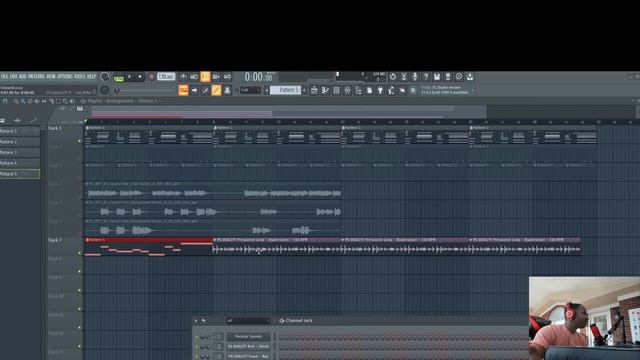Toggle typing keyboard to piano icon
This screenshot has width=640, height=360.
click(x=183, y=90)
